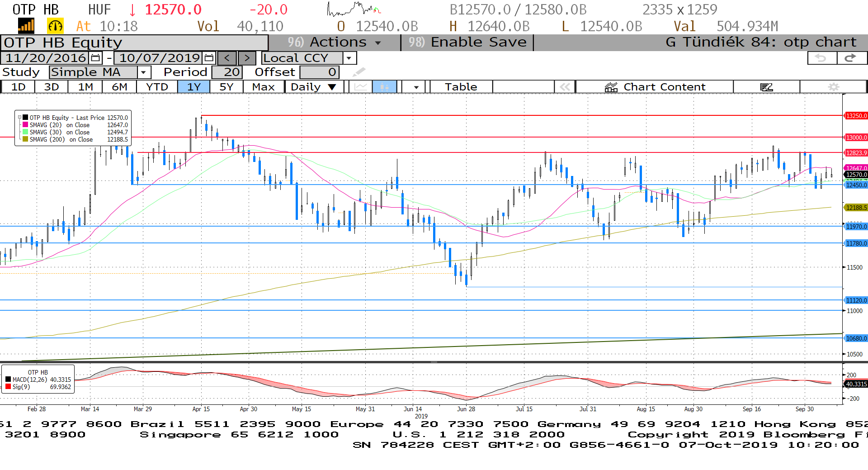Click the OTP HB Equity security field

135,43
